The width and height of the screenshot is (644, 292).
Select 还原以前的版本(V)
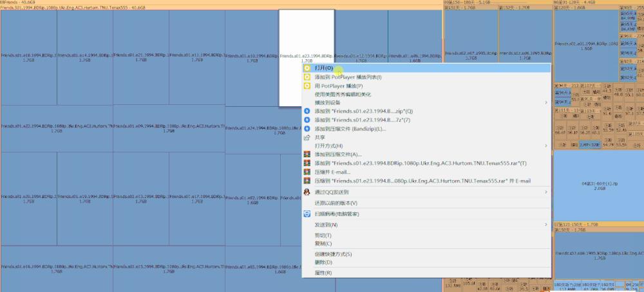tap(426, 203)
